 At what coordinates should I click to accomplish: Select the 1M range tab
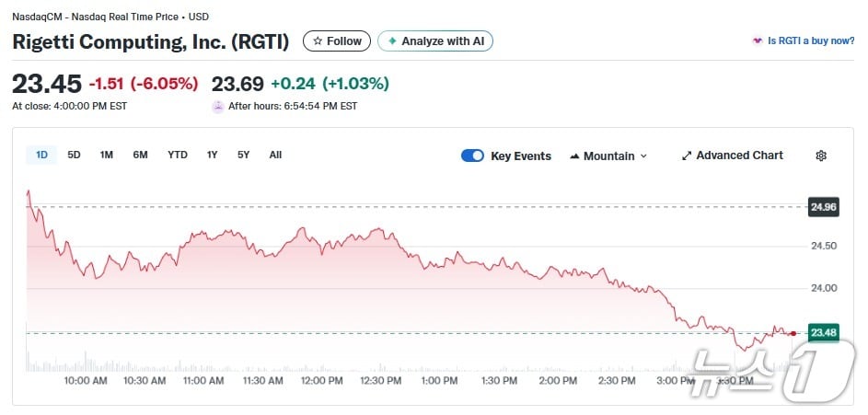[107, 155]
